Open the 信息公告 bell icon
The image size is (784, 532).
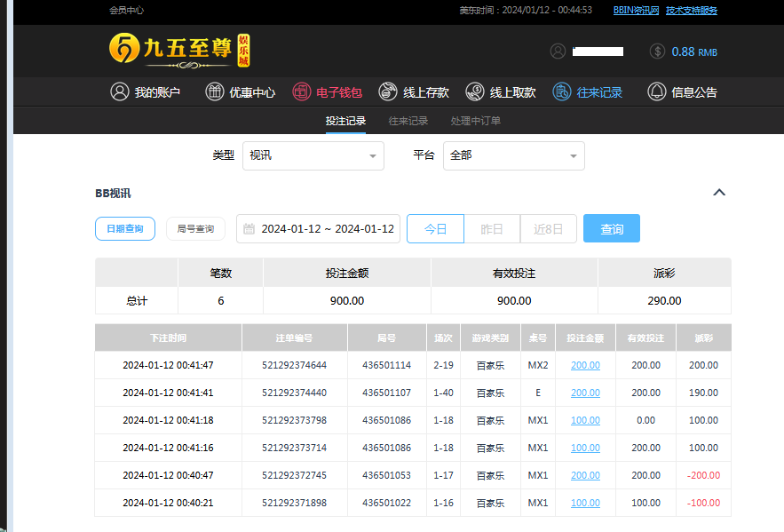pyautogui.click(x=657, y=91)
